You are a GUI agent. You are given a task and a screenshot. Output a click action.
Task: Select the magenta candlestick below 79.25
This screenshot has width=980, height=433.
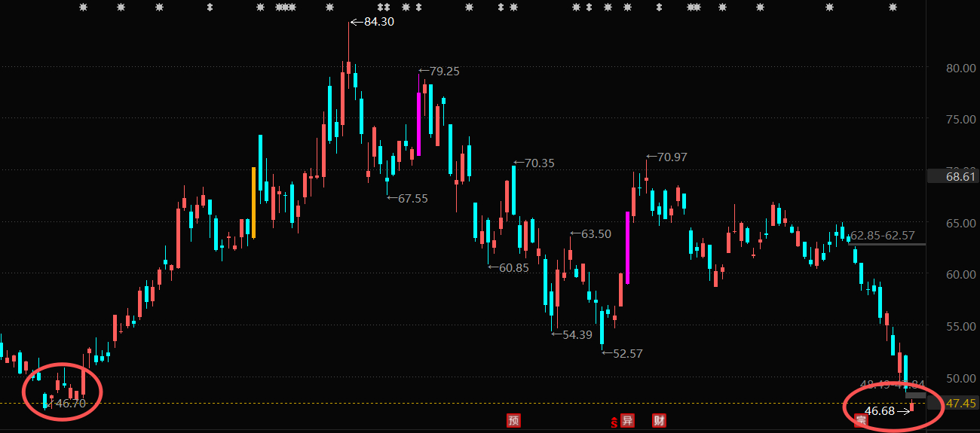418,124
